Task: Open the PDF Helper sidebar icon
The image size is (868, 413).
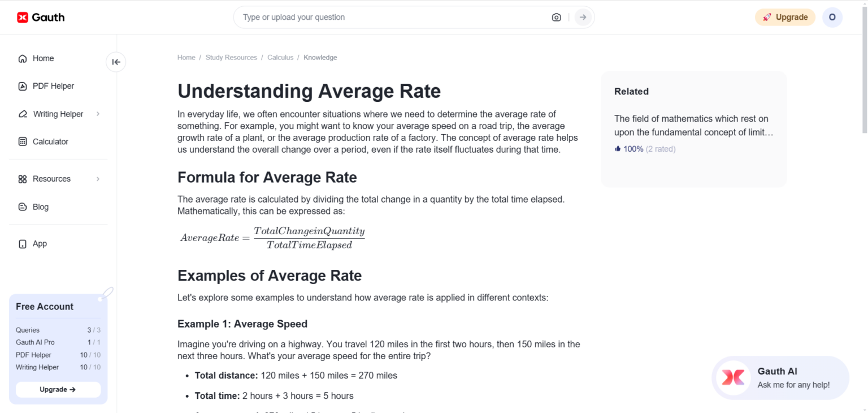Action: 22,86
